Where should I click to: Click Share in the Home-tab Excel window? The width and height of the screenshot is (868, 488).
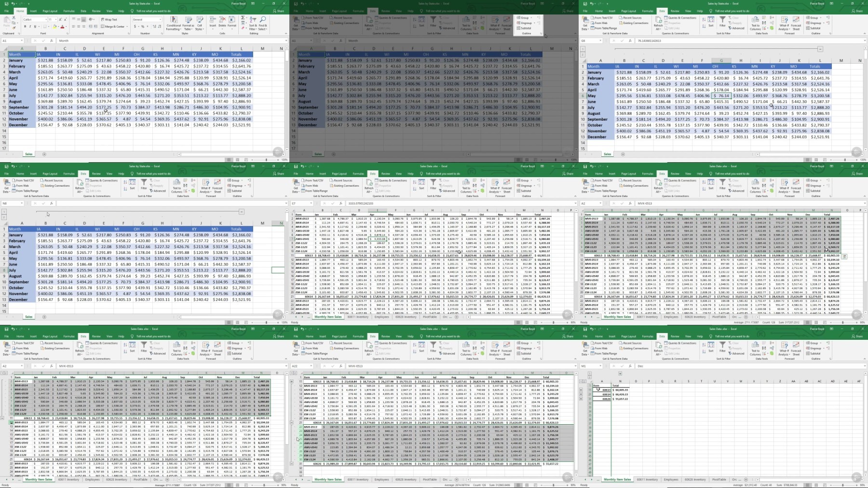tap(279, 11)
